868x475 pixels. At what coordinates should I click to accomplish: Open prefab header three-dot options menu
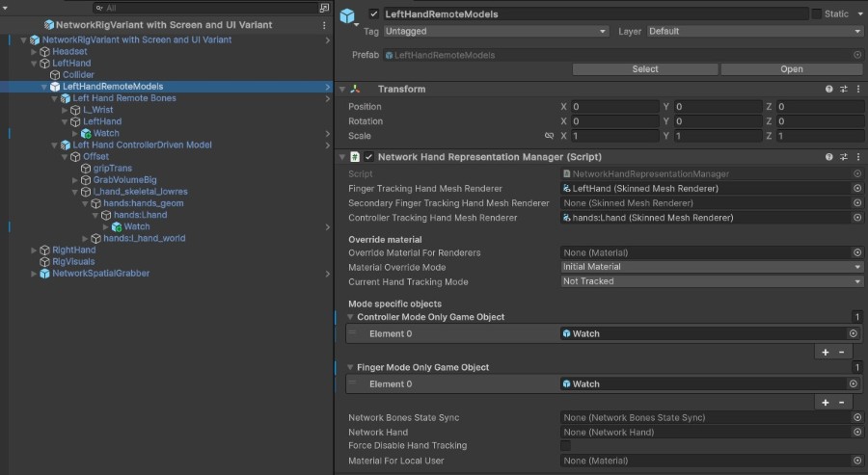[324, 25]
